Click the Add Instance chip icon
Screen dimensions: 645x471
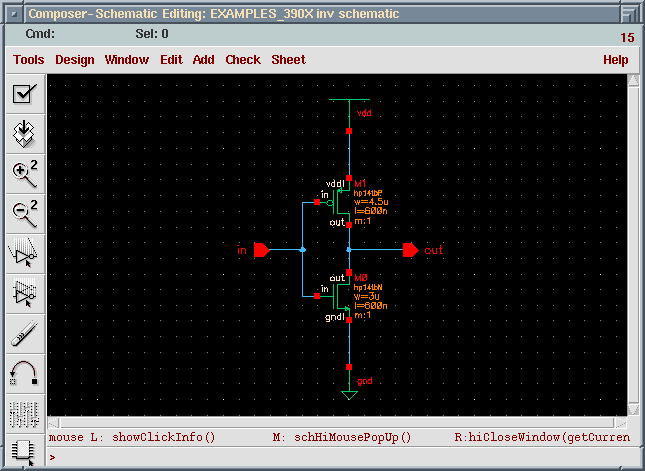[25, 452]
